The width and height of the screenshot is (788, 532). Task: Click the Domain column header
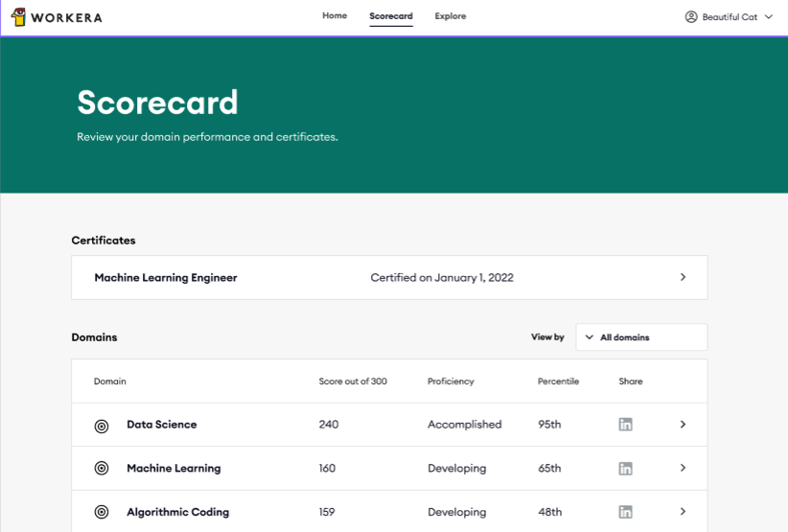click(x=109, y=382)
